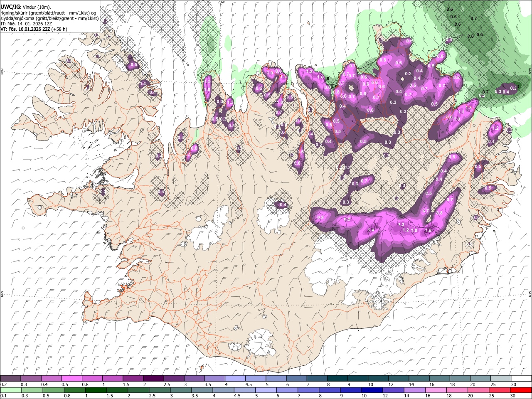The height and width of the screenshot is (399, 532).
Task: Click the '30' label under the snow scale
Action: click(x=513, y=384)
